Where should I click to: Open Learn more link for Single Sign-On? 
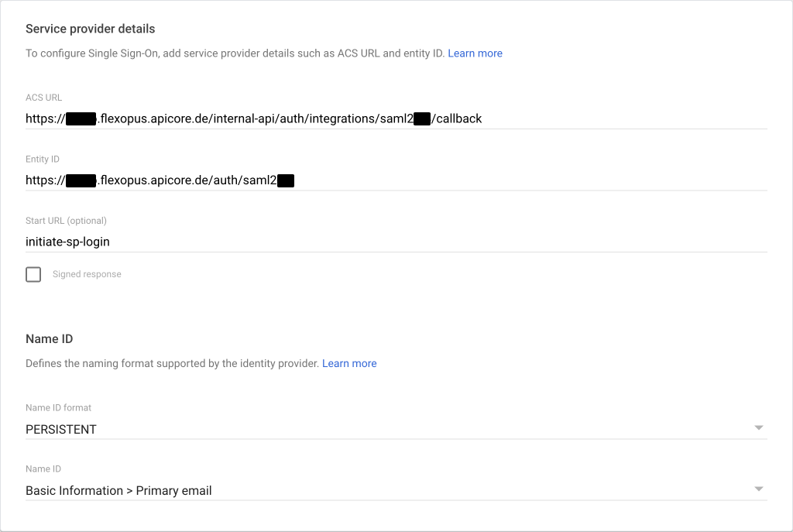point(475,53)
